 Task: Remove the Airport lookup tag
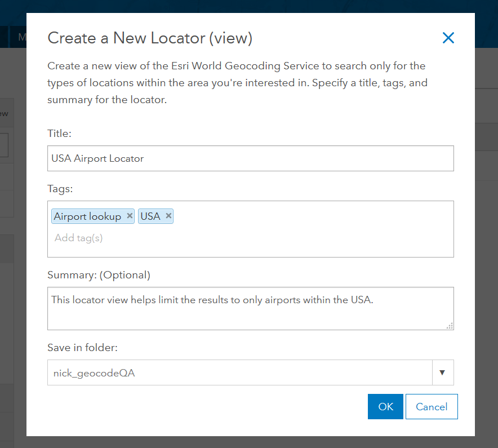click(130, 216)
